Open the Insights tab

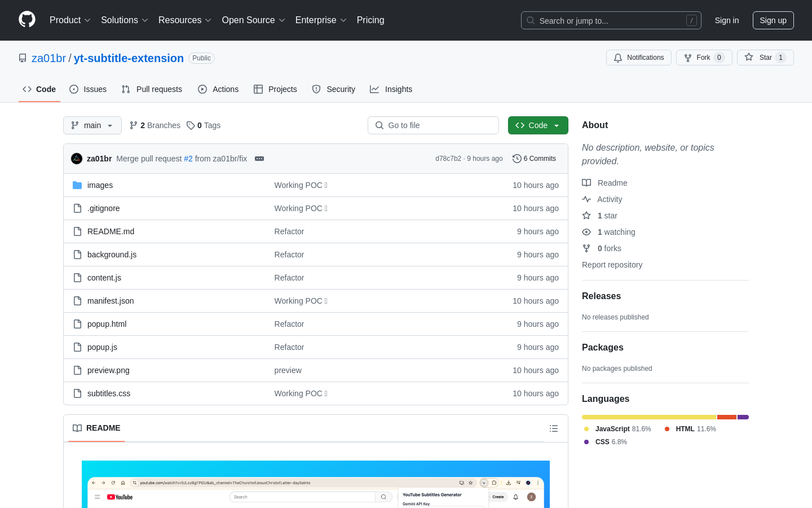pyautogui.click(x=391, y=89)
